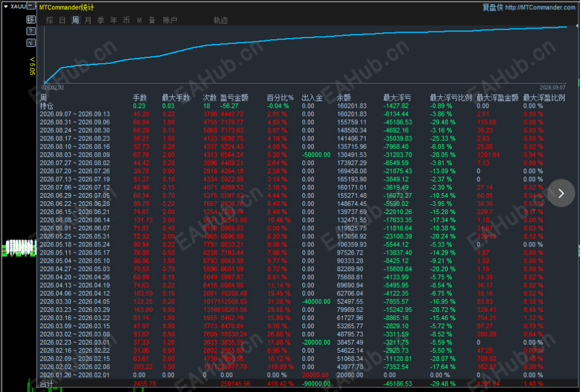Select week row 2026.08.03 ~ 2026.08.09

pos(75,155)
